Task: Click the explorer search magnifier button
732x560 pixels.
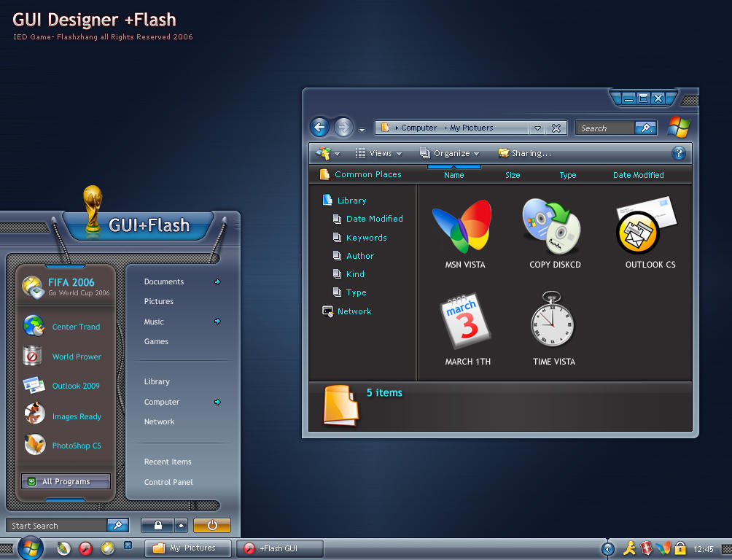Action: pyautogui.click(x=646, y=128)
